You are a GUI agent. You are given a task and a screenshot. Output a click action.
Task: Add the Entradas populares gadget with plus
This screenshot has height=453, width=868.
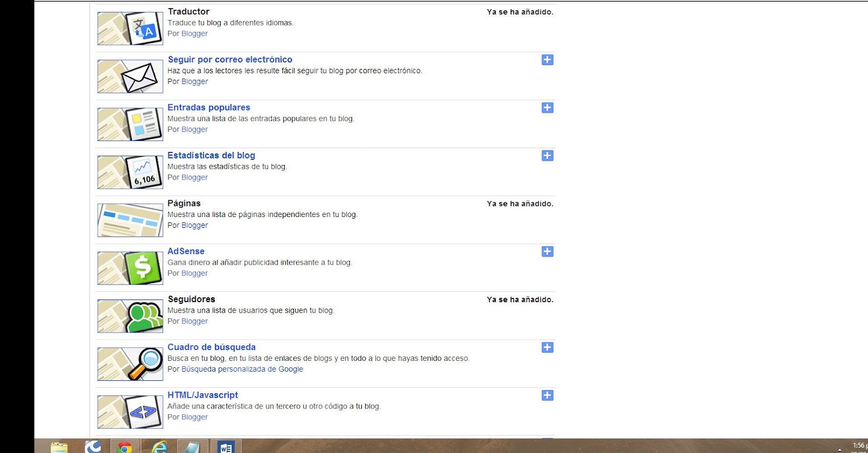(x=547, y=107)
